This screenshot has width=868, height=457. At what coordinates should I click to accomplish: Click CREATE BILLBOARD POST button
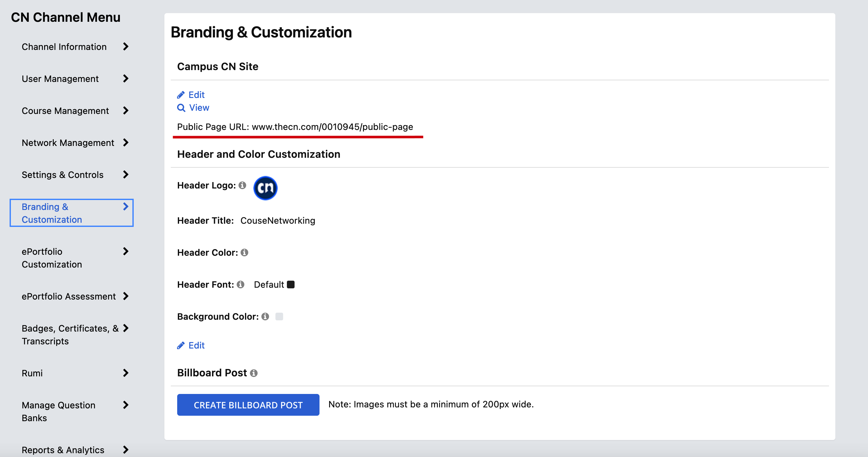tap(248, 405)
